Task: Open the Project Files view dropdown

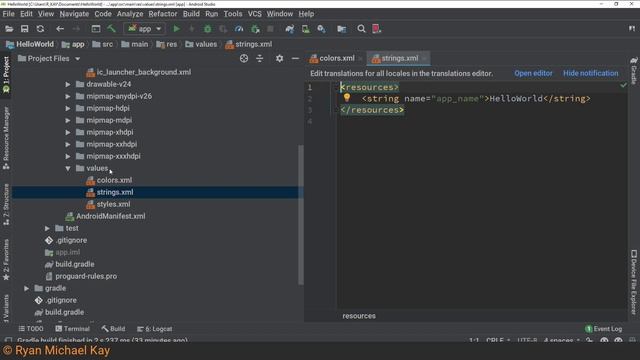Action: 49,59
